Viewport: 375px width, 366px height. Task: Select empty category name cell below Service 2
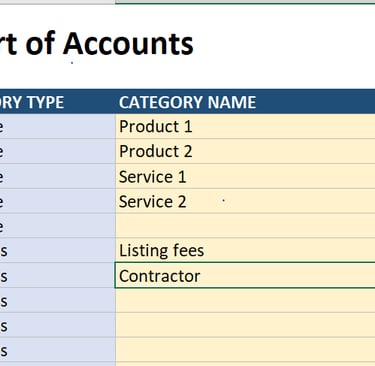point(245,226)
